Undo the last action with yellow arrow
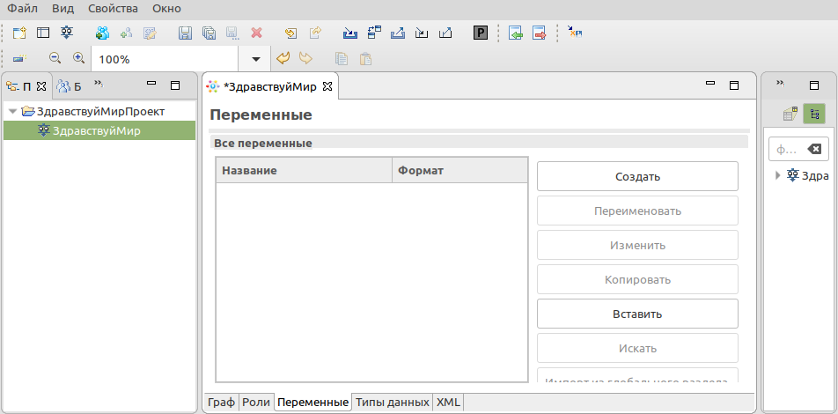Viewport: 838px width, 414px height. point(282,58)
